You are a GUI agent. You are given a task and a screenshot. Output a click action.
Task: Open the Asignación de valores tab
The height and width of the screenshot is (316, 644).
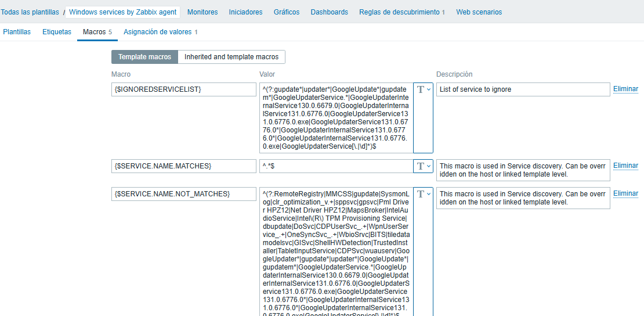tap(161, 32)
